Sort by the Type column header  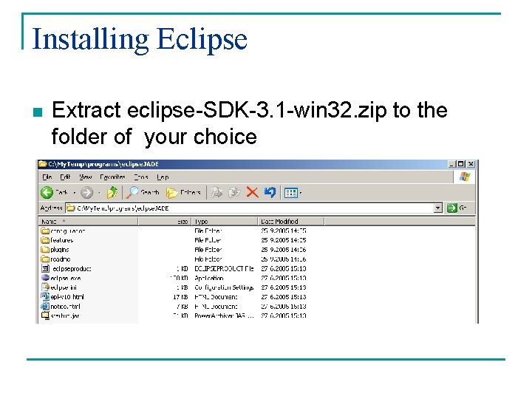(x=225, y=222)
